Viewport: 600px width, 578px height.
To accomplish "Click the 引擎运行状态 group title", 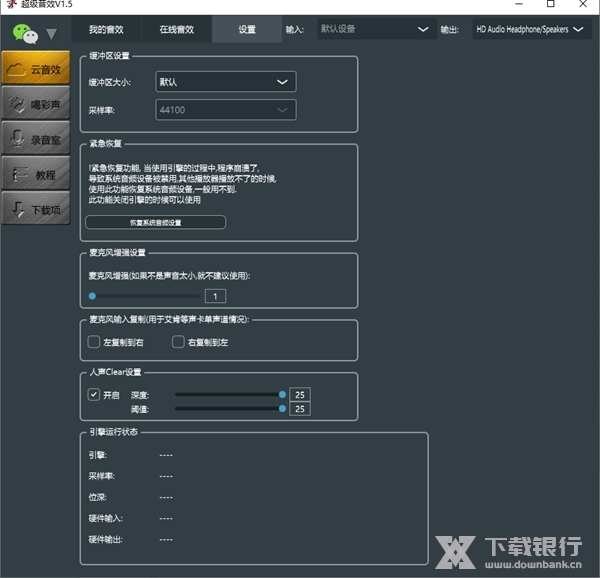I will tap(113, 432).
